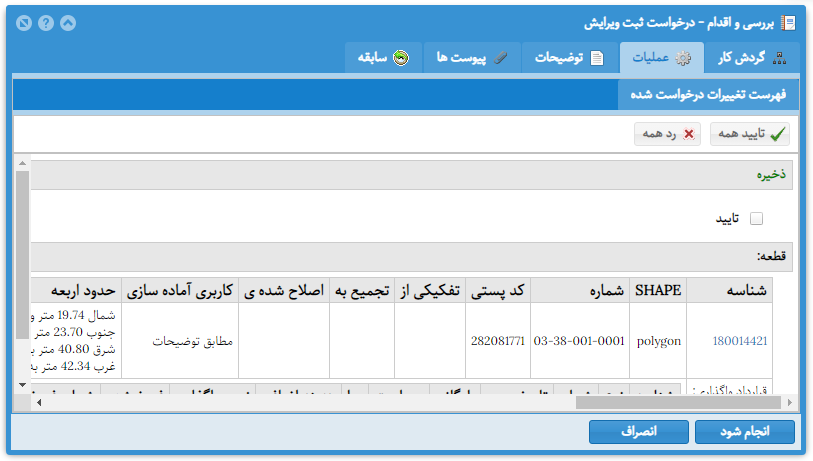Click the قطعه: section header
Viewport: 813px width, 461px height.
click(412, 257)
